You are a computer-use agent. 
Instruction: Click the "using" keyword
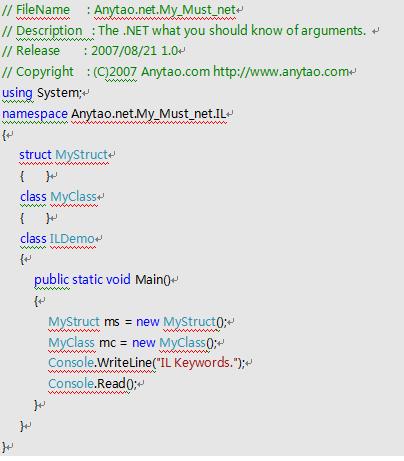tap(17, 93)
